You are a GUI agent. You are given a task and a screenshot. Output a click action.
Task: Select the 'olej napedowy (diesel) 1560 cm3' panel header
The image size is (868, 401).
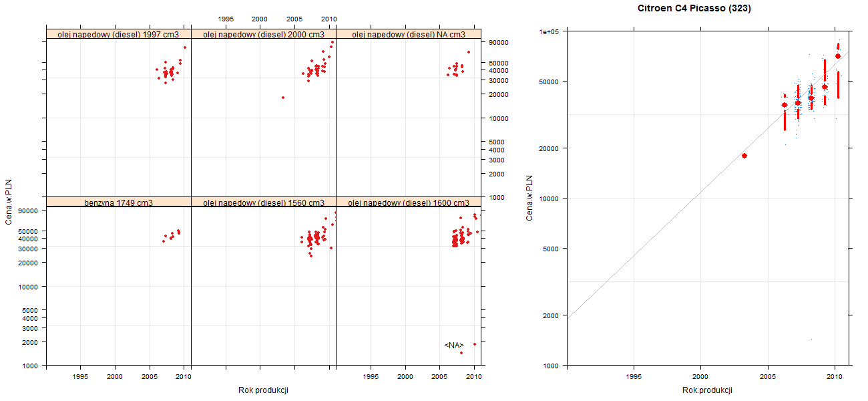[x=264, y=203]
